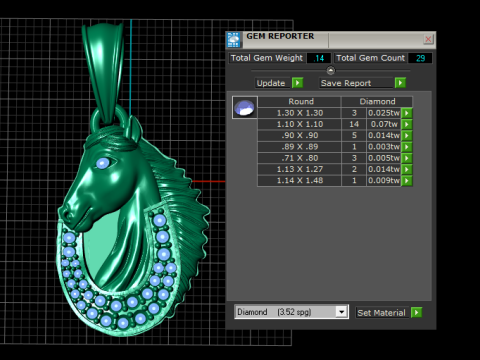The image size is (480, 360).
Task: Click the green arrow beside Set Material
Action: (417, 312)
